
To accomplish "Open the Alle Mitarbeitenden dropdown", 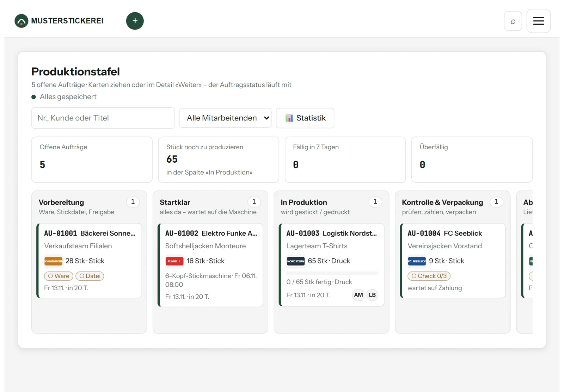I will pyautogui.click(x=225, y=118).
